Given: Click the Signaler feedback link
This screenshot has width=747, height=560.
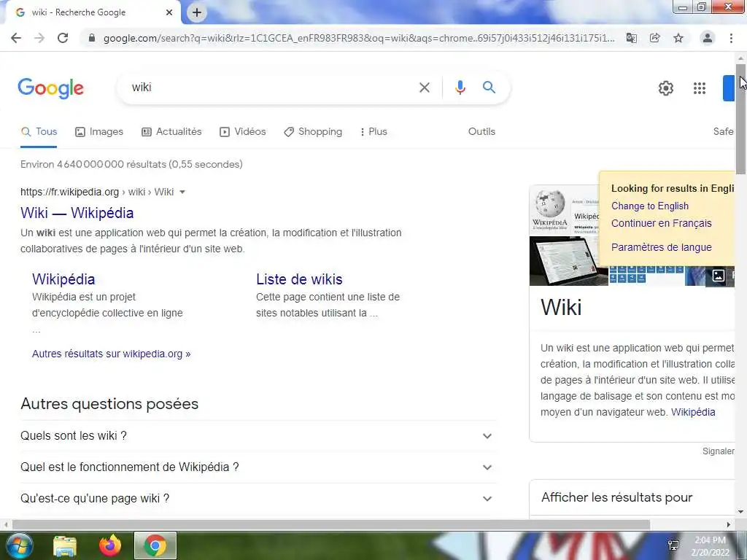Looking at the screenshot, I should point(718,451).
